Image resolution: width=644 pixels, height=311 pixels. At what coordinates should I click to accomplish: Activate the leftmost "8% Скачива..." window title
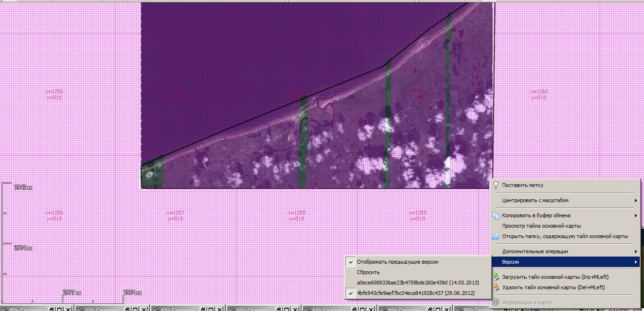pyautogui.click(x=26, y=309)
